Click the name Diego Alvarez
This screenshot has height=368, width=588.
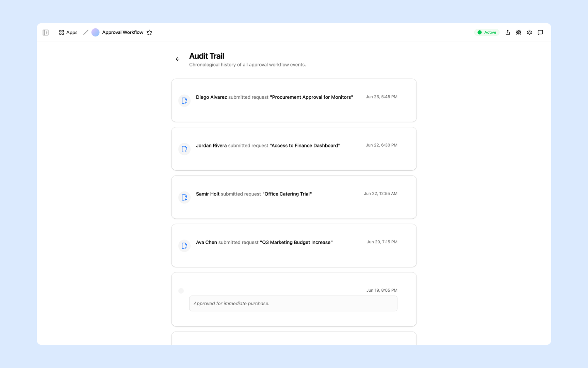click(x=211, y=97)
